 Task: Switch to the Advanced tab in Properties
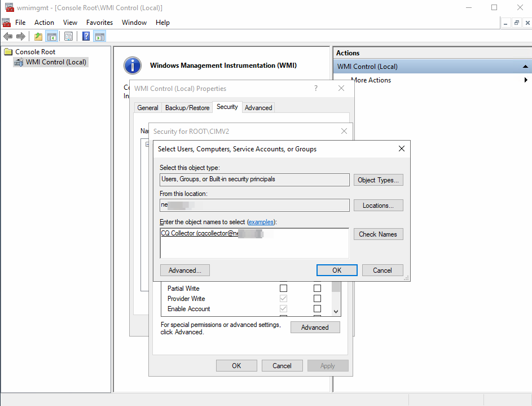(x=258, y=108)
